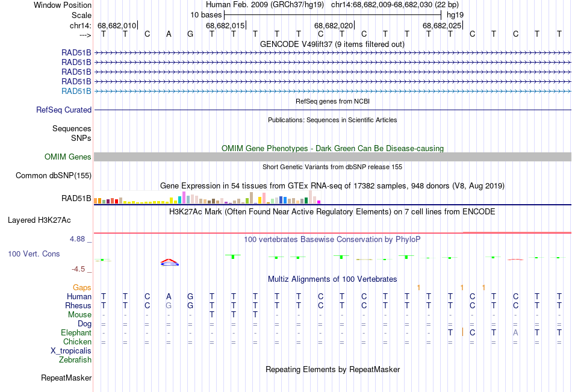The width and height of the screenshot is (572, 392).
Task: Click the Elephant A mismatch base
Action: pos(515,332)
